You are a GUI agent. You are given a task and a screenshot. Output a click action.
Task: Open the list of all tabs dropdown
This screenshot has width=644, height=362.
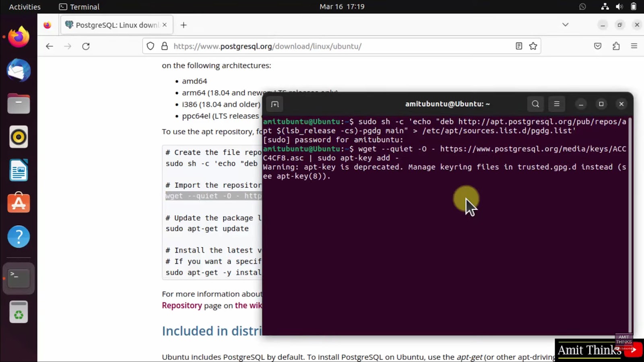point(566,25)
